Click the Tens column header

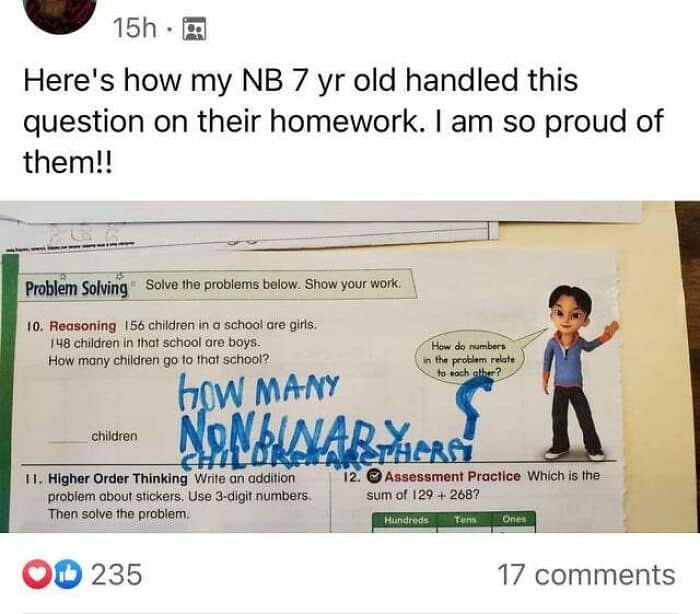[x=465, y=520]
